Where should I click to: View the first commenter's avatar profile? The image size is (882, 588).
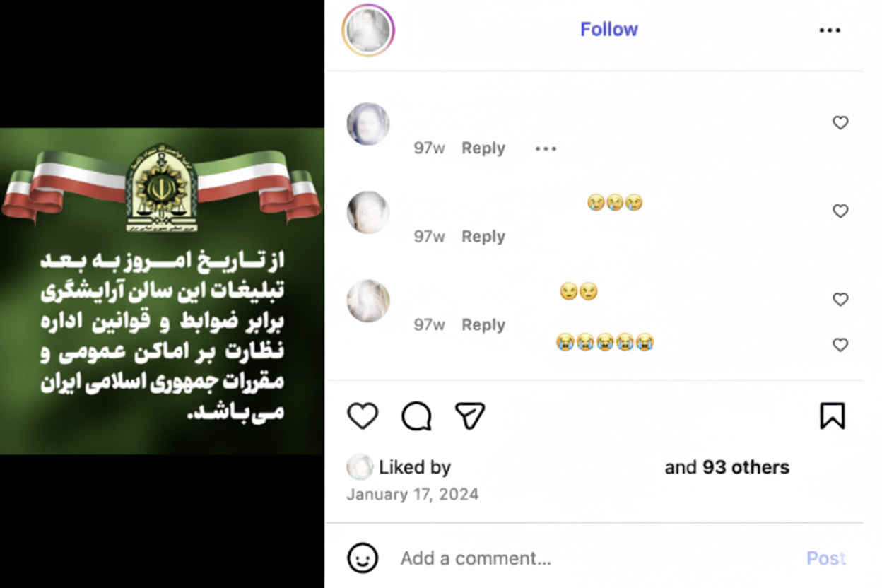pyautogui.click(x=368, y=124)
